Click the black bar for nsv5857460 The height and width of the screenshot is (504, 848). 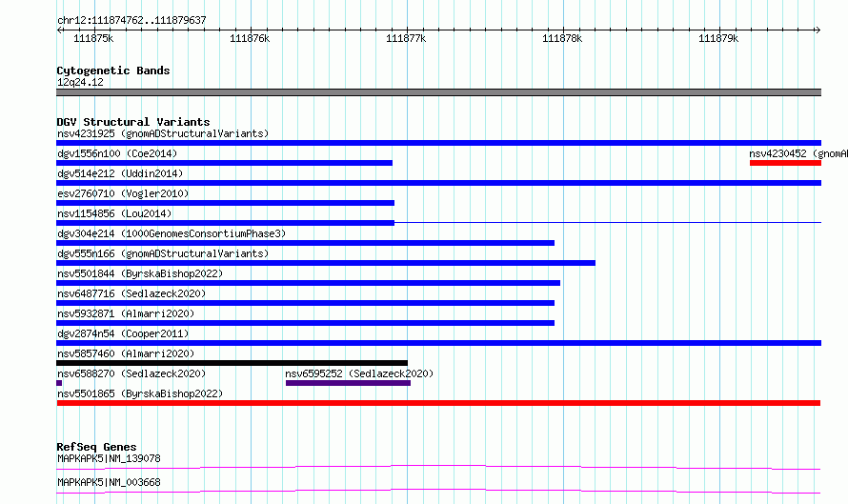232,363
